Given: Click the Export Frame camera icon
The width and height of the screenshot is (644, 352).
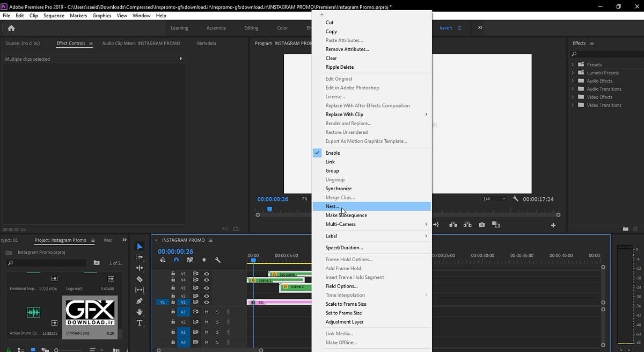Looking at the screenshot, I should pos(482,225).
